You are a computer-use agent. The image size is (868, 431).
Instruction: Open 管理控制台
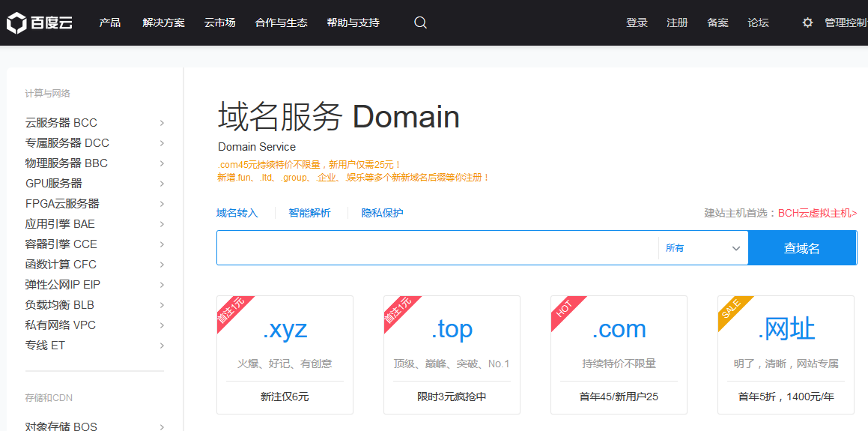pos(846,22)
